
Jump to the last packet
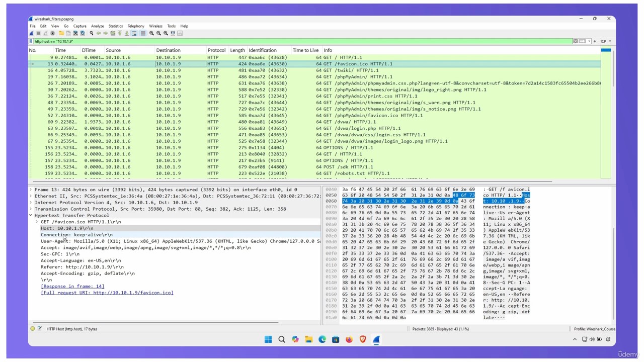[x=127, y=33]
